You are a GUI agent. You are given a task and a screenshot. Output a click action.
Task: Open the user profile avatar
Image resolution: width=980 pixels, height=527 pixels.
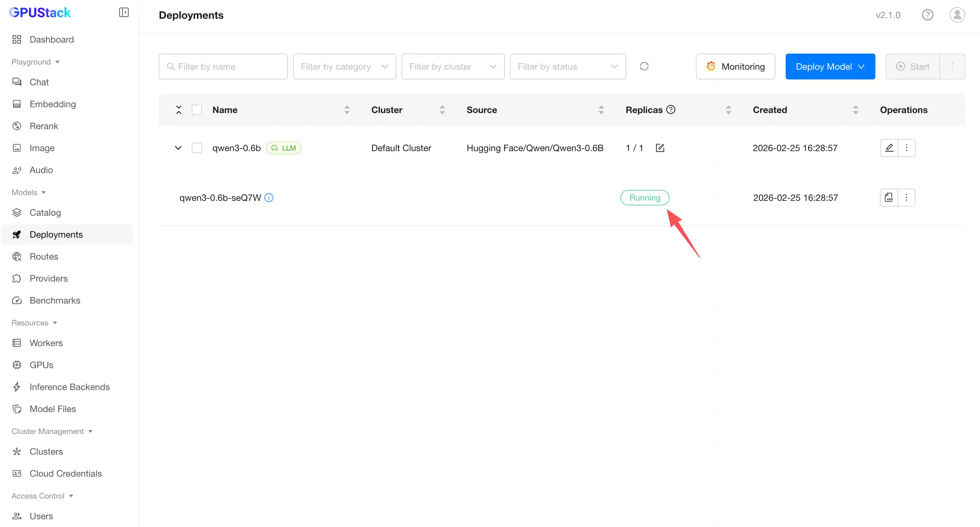point(957,15)
